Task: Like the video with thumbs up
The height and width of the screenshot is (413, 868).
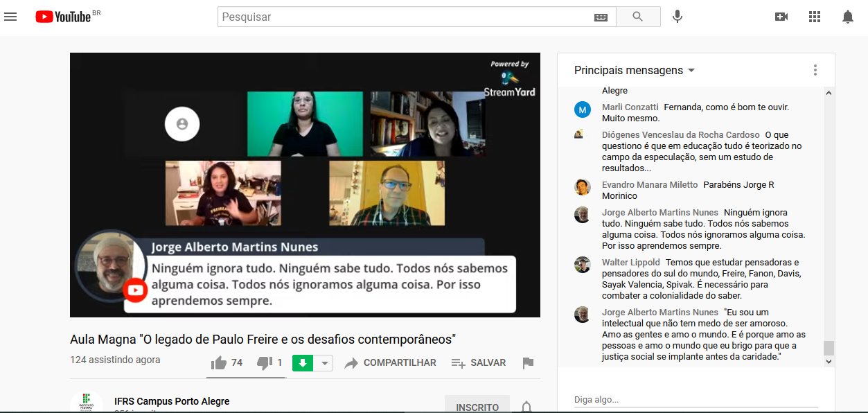Action: tap(220, 363)
